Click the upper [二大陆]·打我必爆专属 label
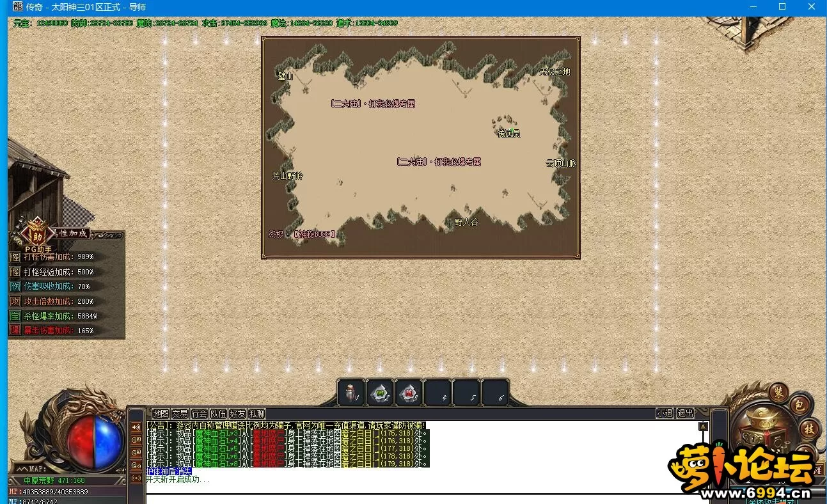 point(374,104)
